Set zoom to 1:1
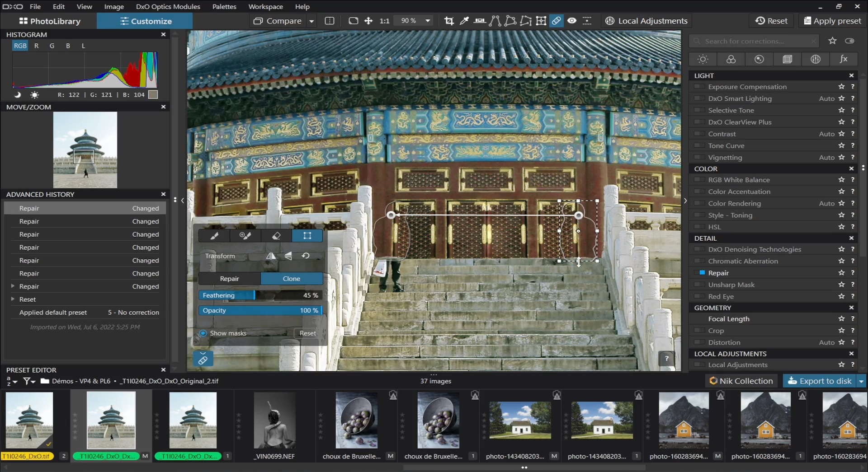Image resolution: width=868 pixels, height=472 pixels. (384, 21)
